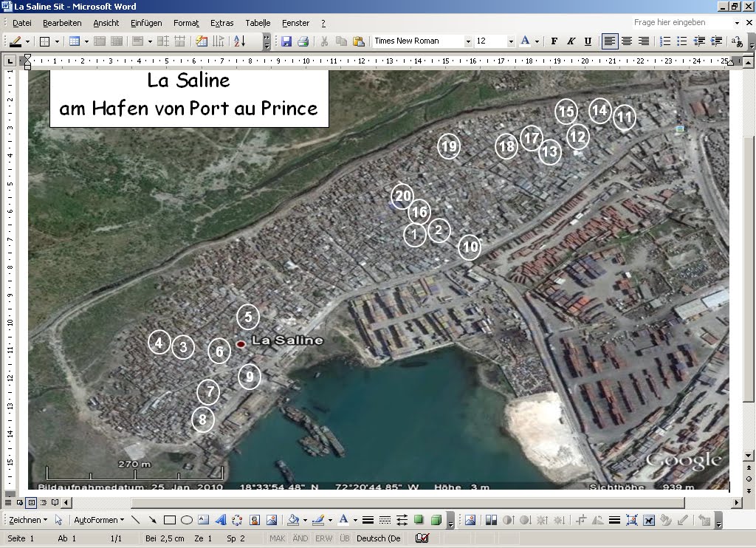Open the Tabelle menu
This screenshot has width=756, height=548.
tap(258, 23)
